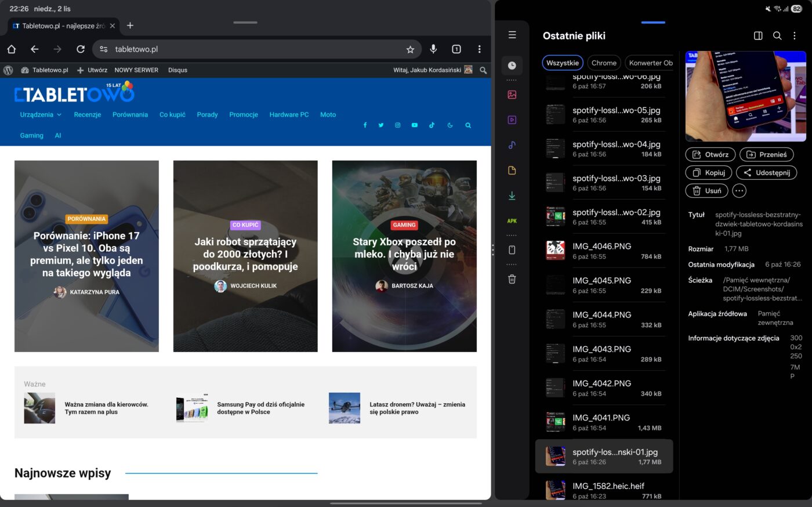Open the Videos category in sidebar
812x507 pixels.
click(512, 120)
